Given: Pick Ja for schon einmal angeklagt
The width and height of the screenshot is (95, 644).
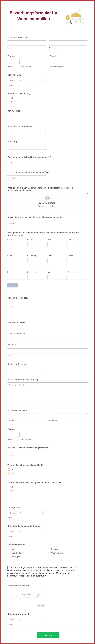Looking at the screenshot, I should tap(9, 470).
